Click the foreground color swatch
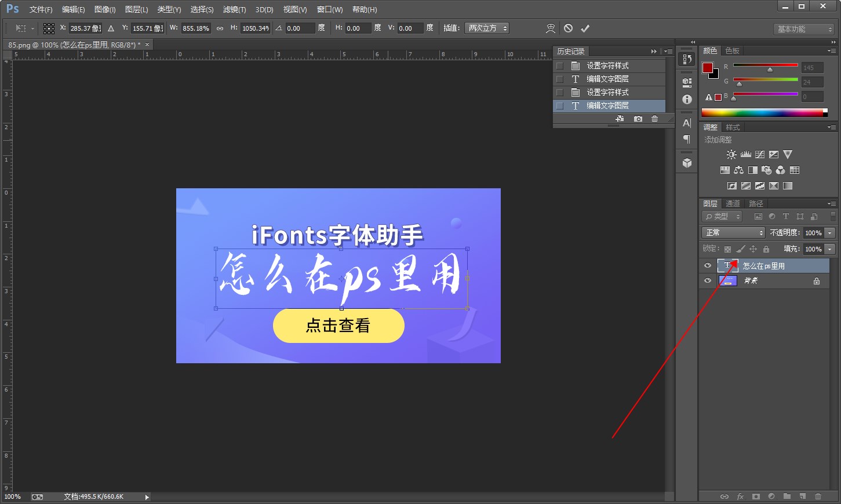841x504 pixels. [x=708, y=68]
